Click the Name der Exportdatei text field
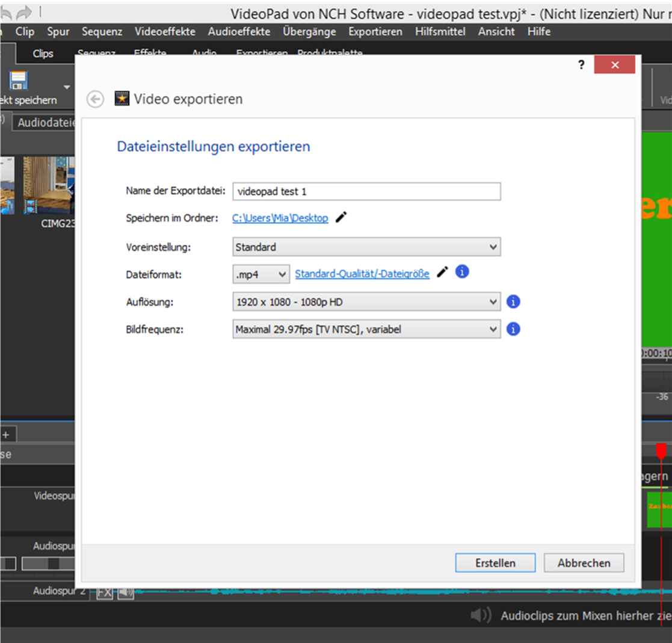This screenshot has height=643, width=672. pyautogui.click(x=366, y=191)
